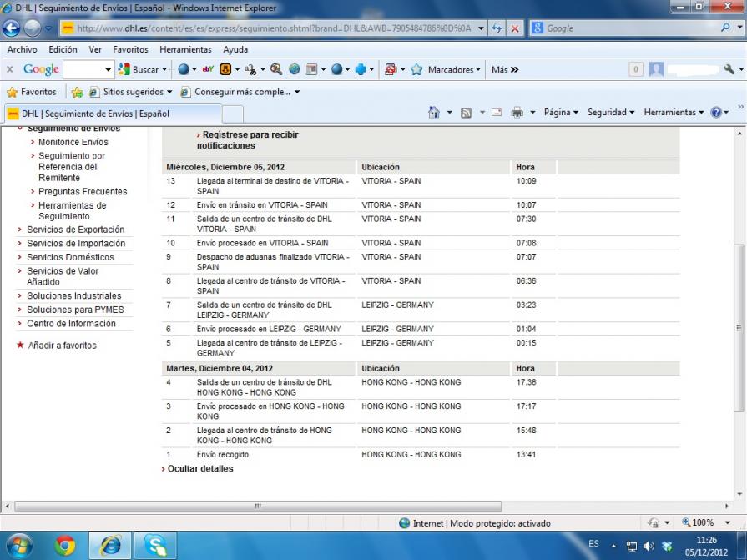Click the read mail icon
The width and height of the screenshot is (747, 560).
pos(497,113)
